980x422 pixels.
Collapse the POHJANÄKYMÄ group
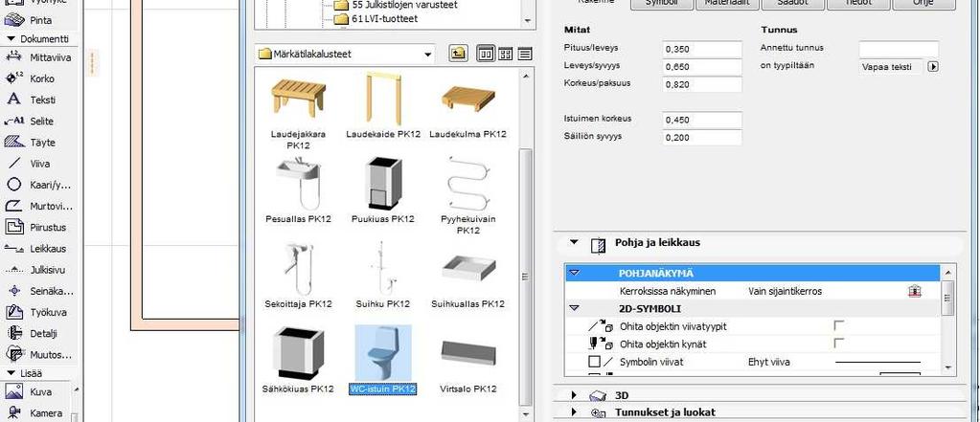pyautogui.click(x=575, y=273)
